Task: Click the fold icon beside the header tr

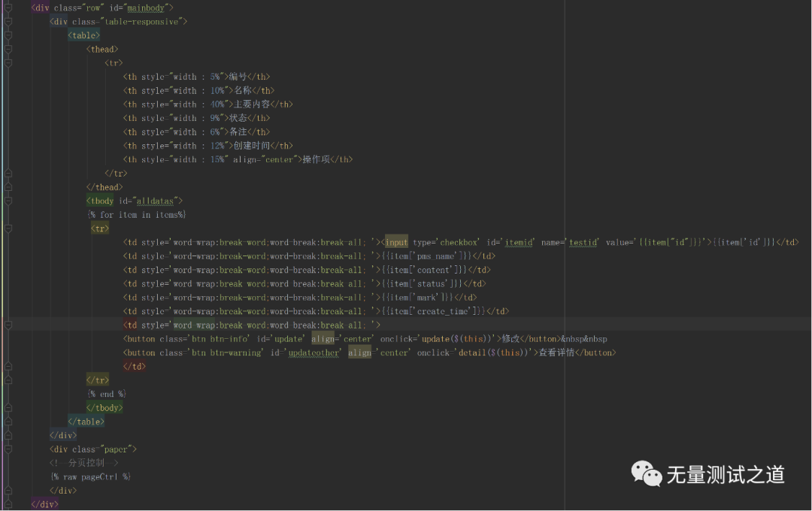Action: click(x=8, y=63)
